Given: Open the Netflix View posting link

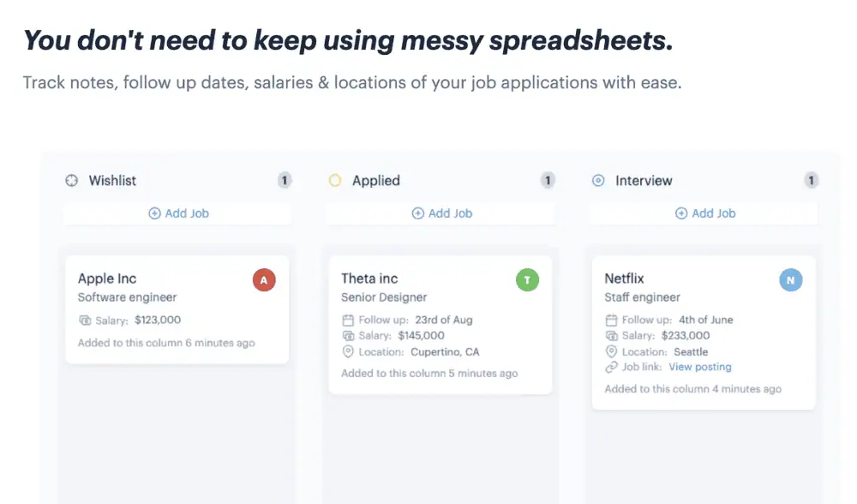Looking at the screenshot, I should [700, 367].
